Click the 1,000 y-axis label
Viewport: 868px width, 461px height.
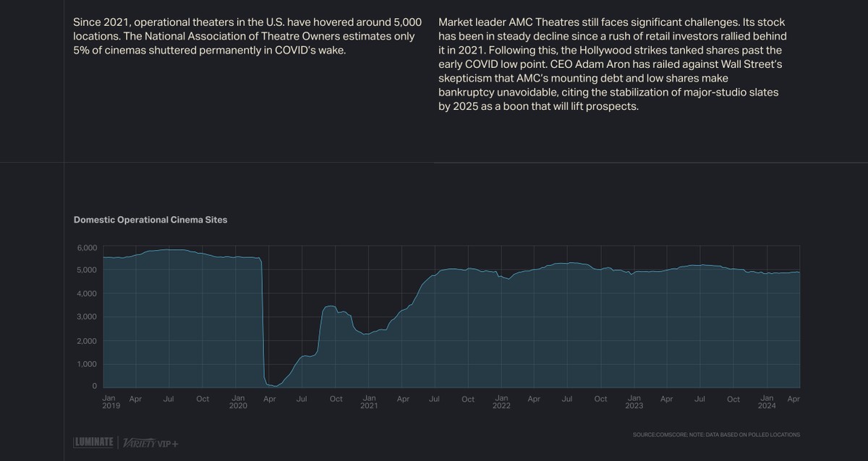tap(87, 364)
